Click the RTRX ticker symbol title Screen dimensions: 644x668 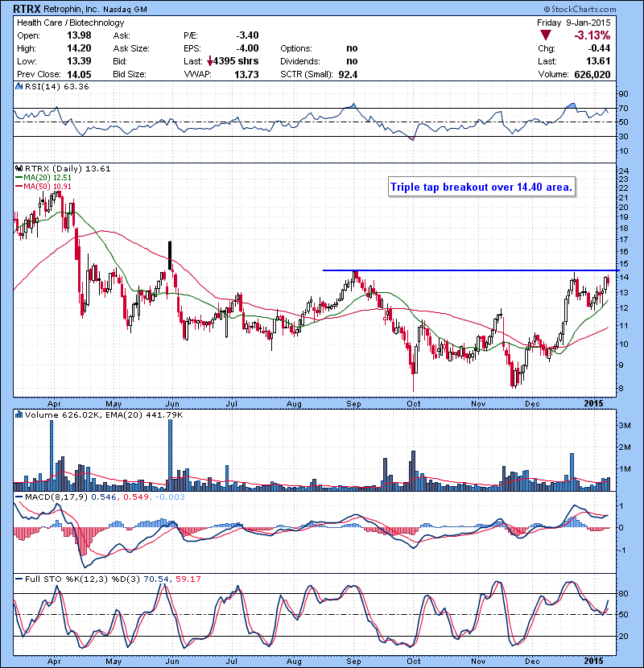[x=27, y=9]
